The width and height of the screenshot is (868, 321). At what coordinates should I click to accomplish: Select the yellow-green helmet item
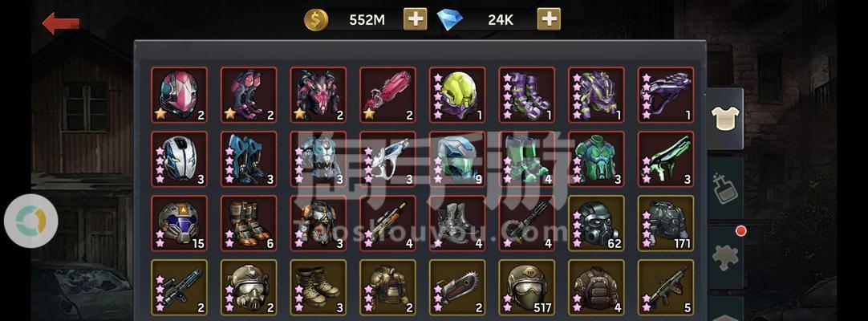[457, 95]
